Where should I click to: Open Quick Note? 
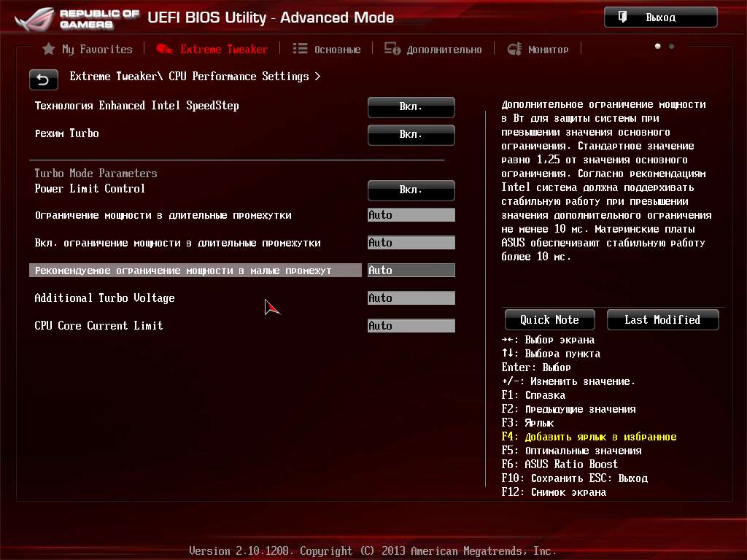550,319
